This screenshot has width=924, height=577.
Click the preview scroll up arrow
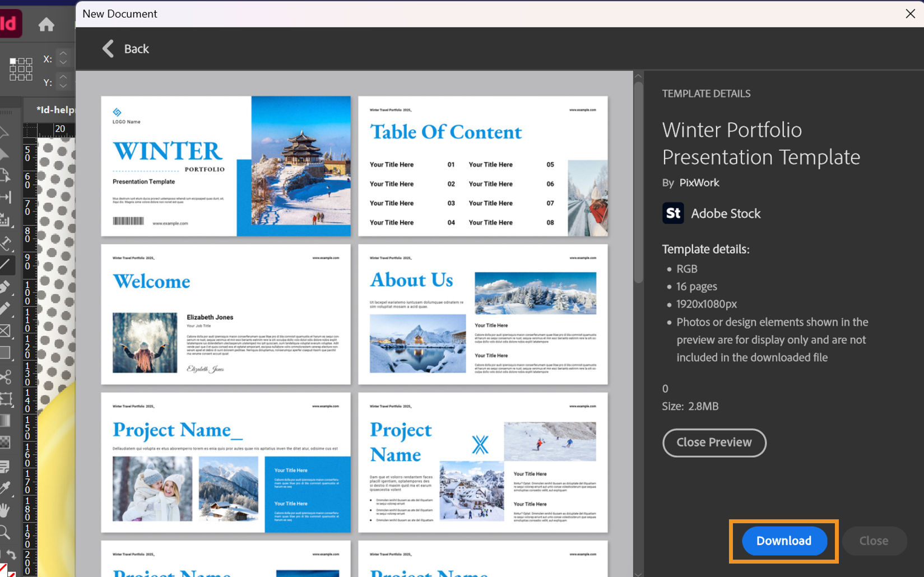point(638,76)
